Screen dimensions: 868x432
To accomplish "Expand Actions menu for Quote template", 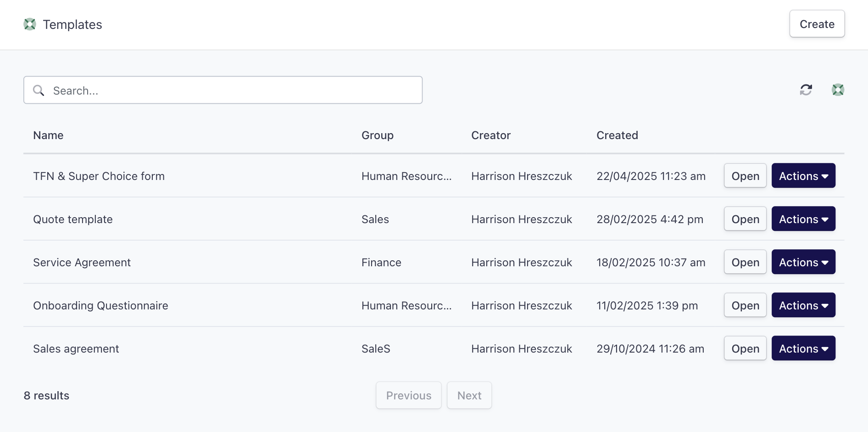I will pos(803,219).
